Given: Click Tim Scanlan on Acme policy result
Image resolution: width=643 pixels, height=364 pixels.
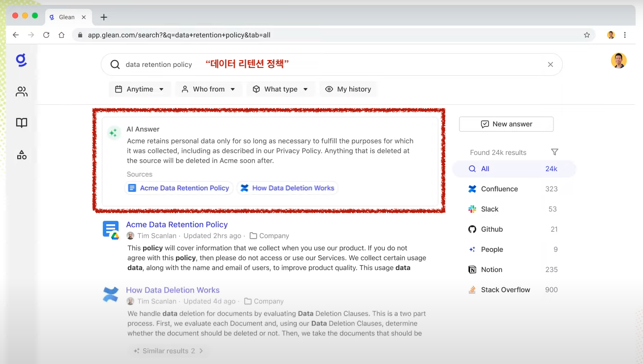Looking at the screenshot, I should 156,236.
